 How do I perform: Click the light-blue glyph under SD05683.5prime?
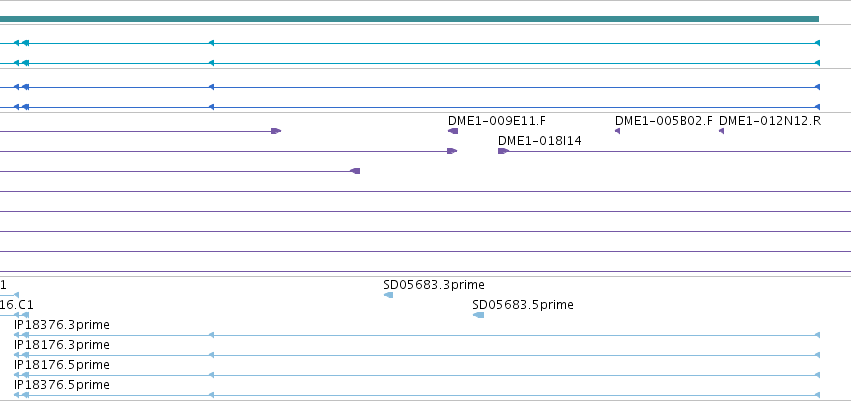(478, 315)
